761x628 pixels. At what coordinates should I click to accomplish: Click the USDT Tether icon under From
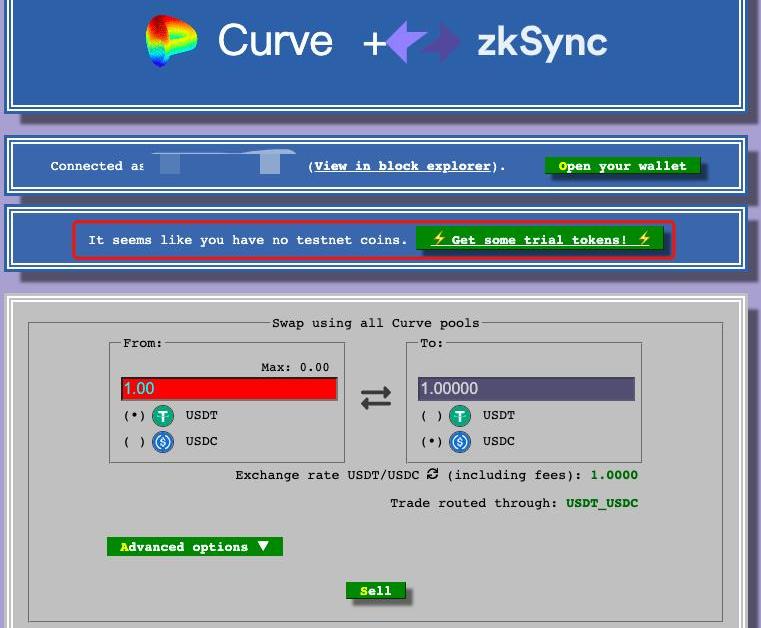pos(163,416)
